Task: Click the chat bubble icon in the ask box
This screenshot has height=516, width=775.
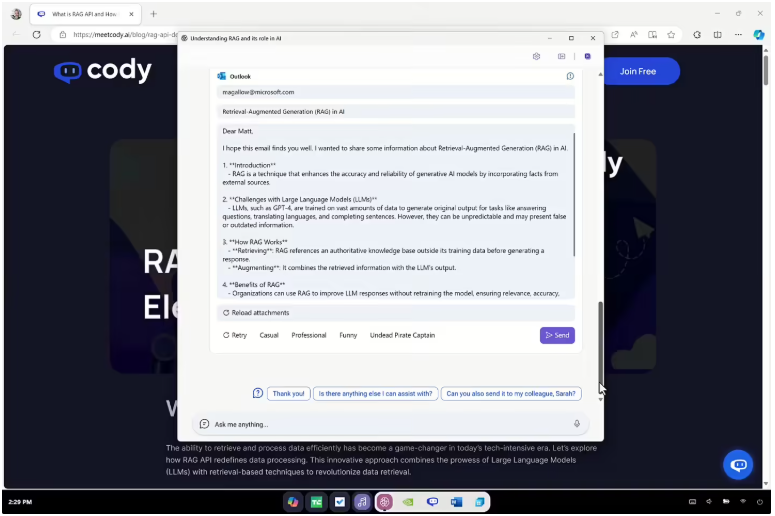Action: tap(204, 424)
